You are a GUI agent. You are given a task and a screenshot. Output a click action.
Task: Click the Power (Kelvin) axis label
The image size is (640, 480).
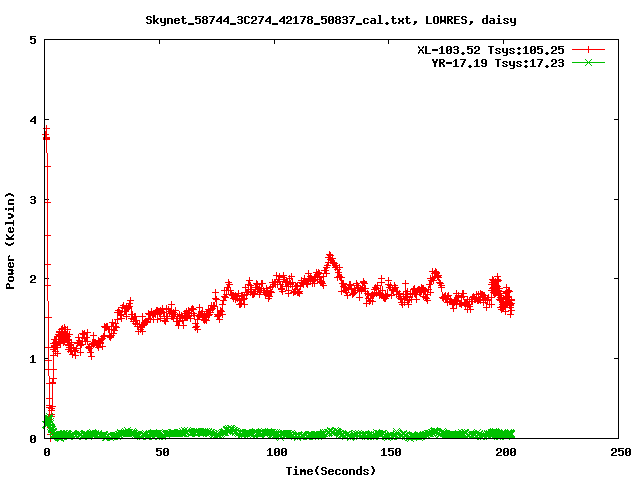point(10,241)
